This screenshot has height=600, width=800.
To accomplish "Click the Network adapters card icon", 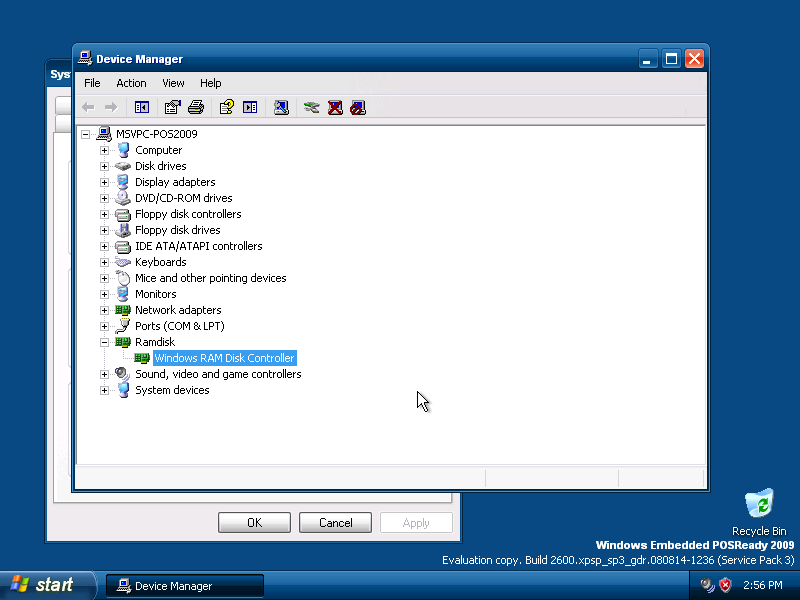I will coord(122,310).
